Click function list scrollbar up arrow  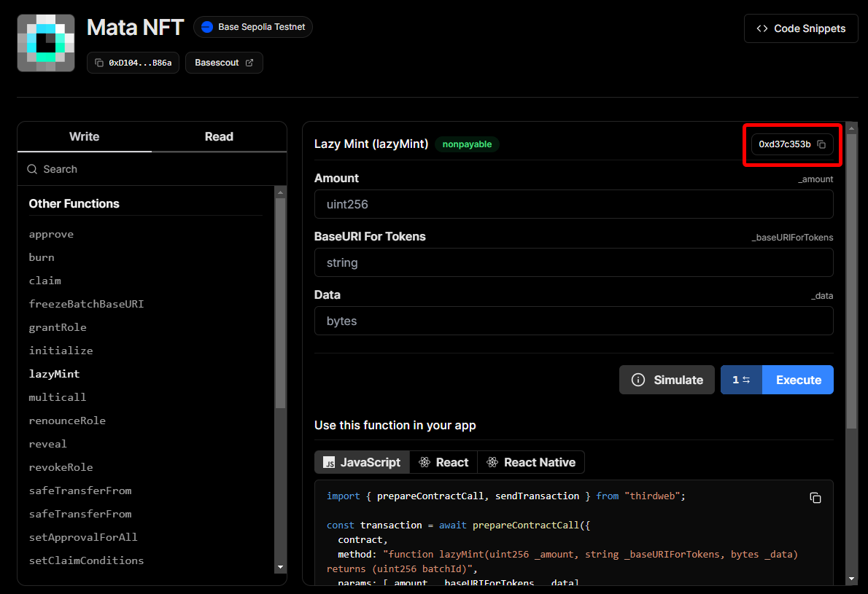coord(280,192)
